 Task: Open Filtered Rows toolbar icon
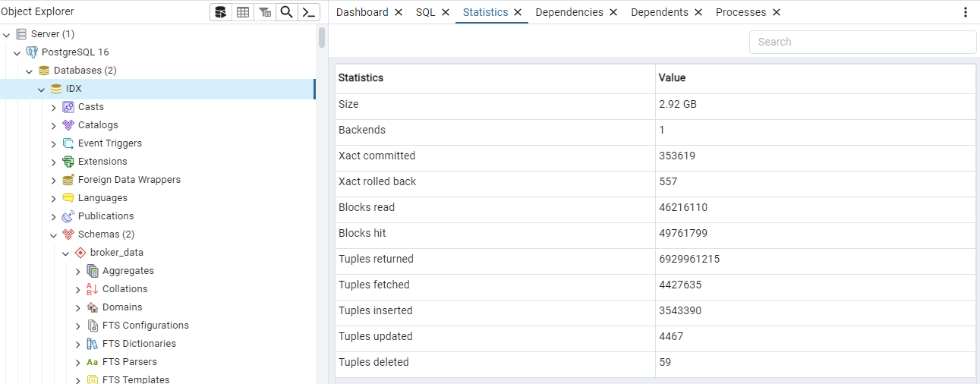coord(265,12)
